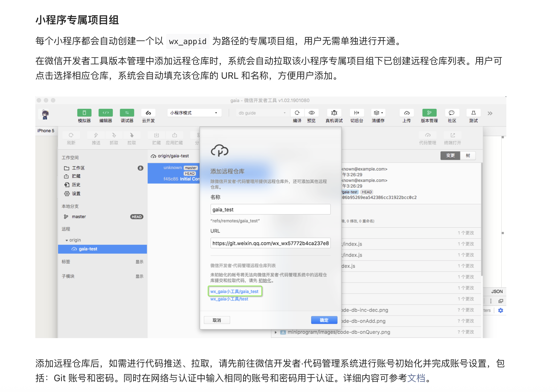Click 取消 to cancel adding remote
This screenshot has height=392, width=558.
pos(217,320)
